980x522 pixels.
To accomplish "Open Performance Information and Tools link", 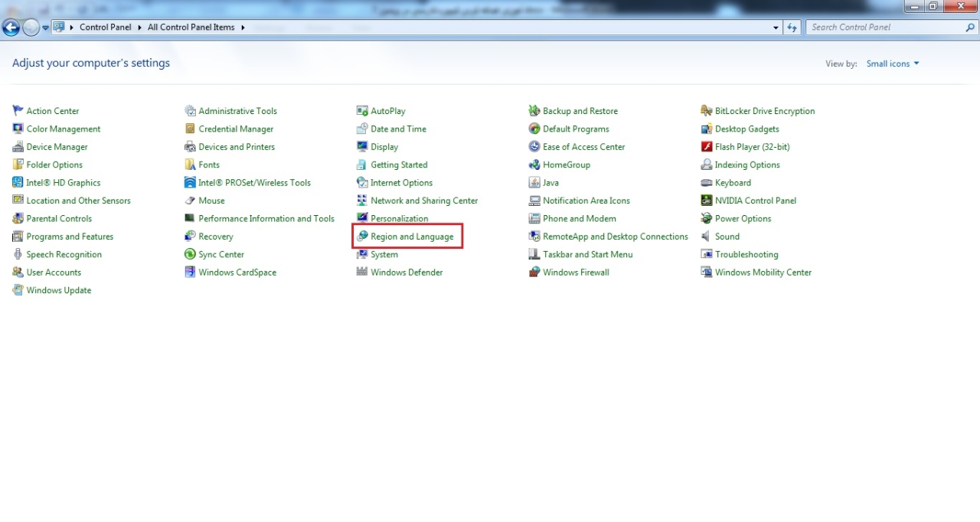I will point(266,219).
